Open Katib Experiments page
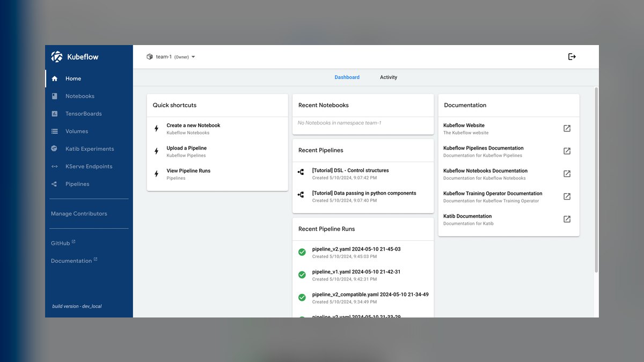Screen dimensions: 644x362 click(x=89, y=149)
